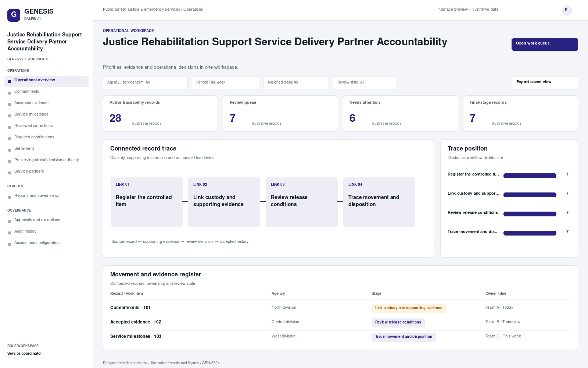The image size is (588, 368).
Task: Click Review release conditions progress bar
Action: (x=530, y=214)
